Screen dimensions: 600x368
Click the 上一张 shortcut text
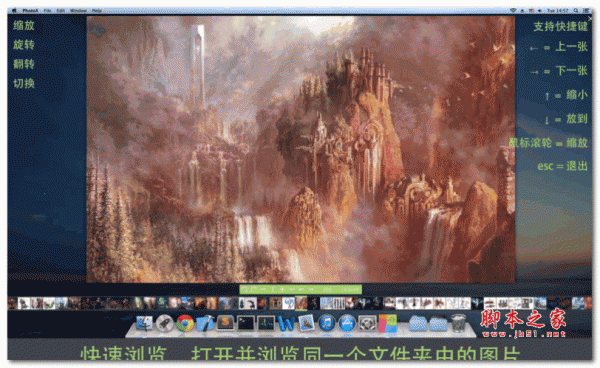point(571,47)
